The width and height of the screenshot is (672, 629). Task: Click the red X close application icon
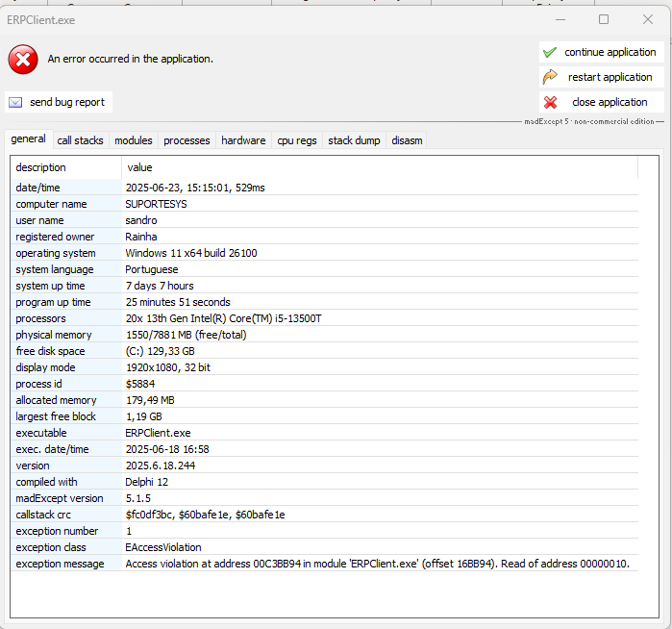point(550,102)
